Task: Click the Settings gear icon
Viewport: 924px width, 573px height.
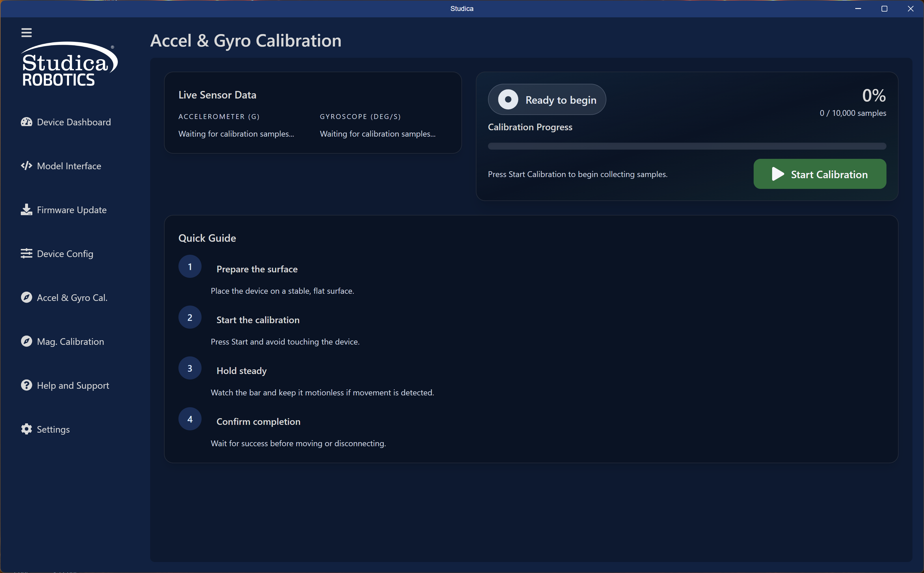Action: 26,429
